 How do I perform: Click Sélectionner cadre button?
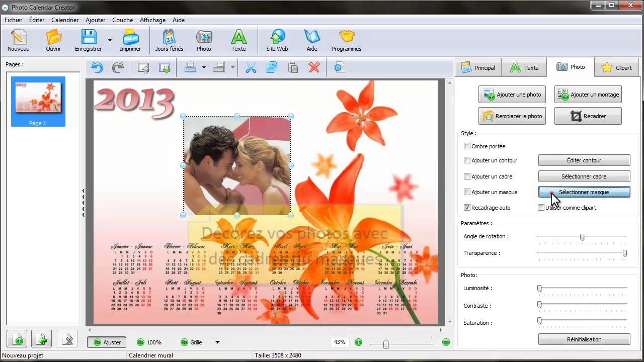tap(584, 176)
